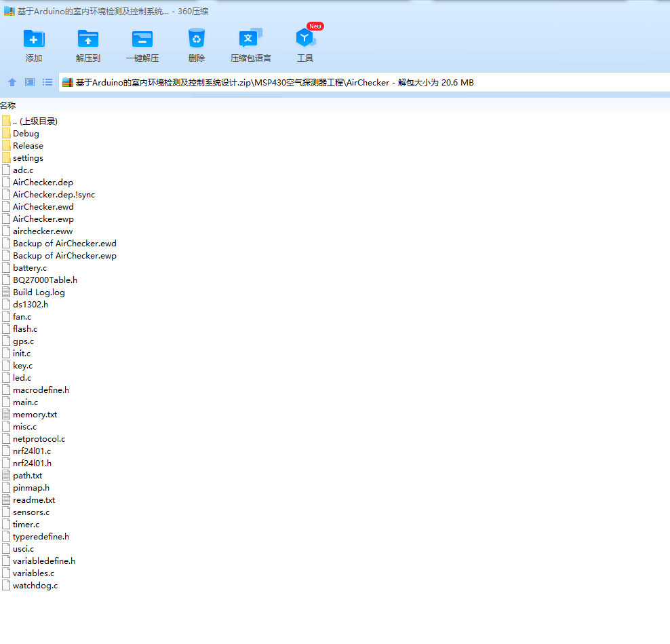Image resolution: width=670 pixels, height=644 pixels.
Task: Click the 名称 column header
Action: pyautogui.click(x=7, y=105)
